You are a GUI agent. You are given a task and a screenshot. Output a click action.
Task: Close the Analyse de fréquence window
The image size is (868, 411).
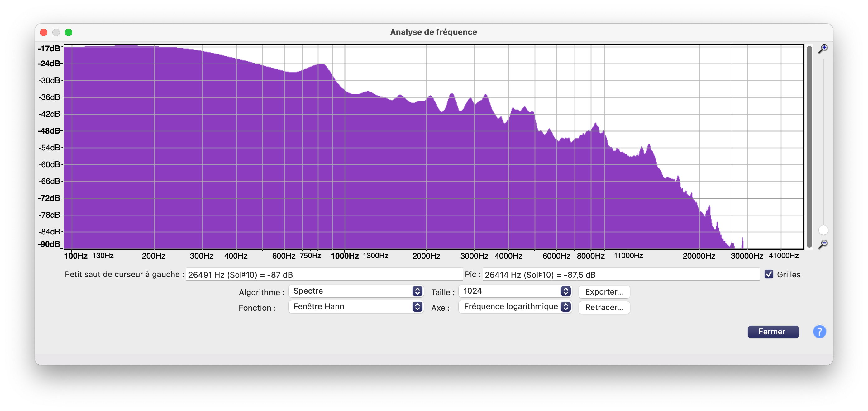[x=44, y=32]
